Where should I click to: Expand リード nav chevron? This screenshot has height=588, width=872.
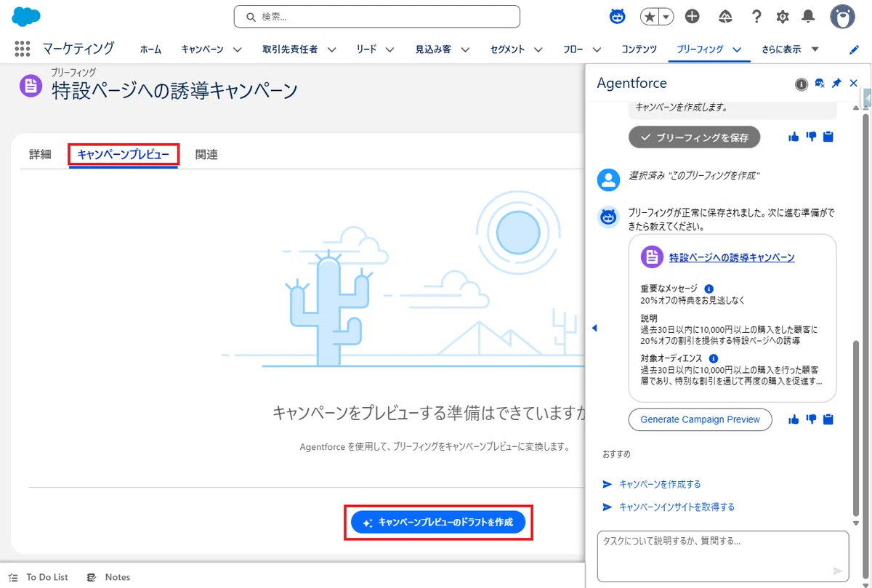(390, 49)
